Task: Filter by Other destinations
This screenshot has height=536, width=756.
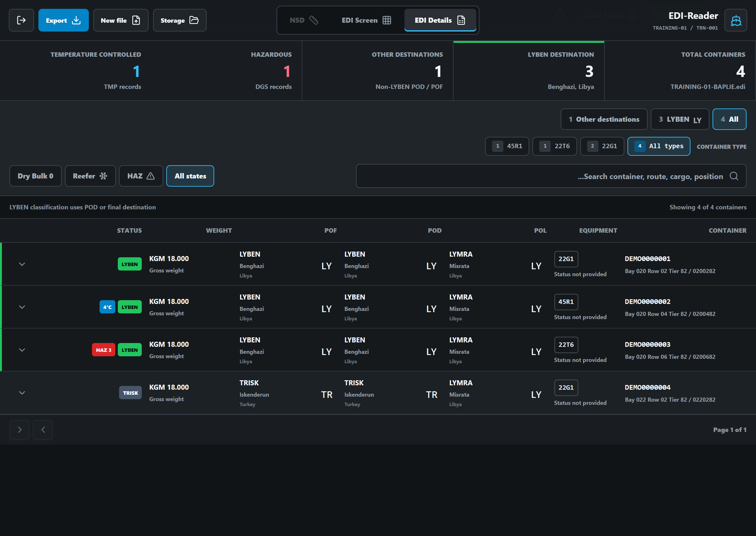Action: 604,119
